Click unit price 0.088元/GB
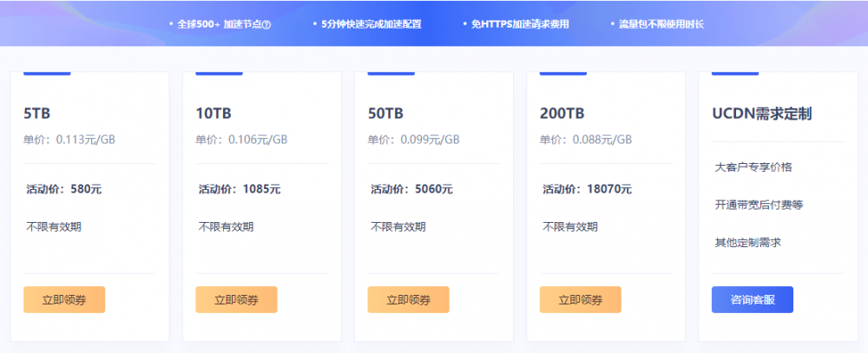The image size is (868, 353). 602,140
